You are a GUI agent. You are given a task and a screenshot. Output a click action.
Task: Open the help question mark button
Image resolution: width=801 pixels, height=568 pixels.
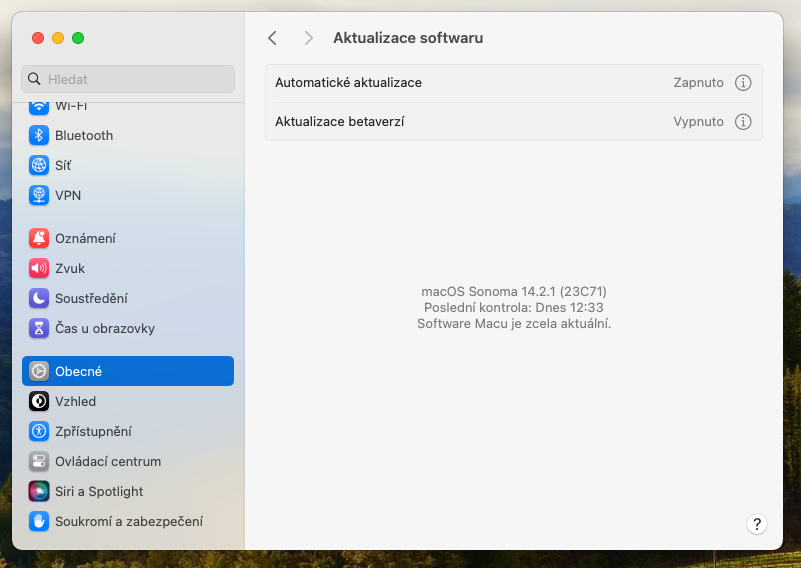click(x=757, y=524)
